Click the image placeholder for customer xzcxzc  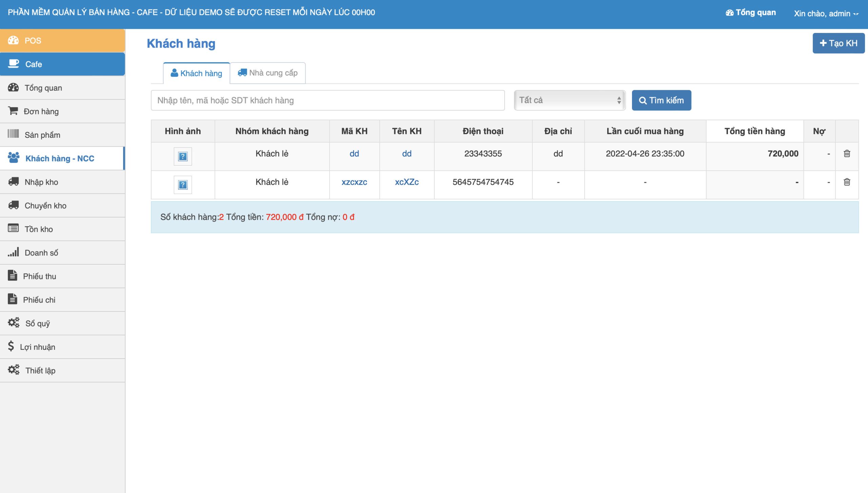click(183, 185)
